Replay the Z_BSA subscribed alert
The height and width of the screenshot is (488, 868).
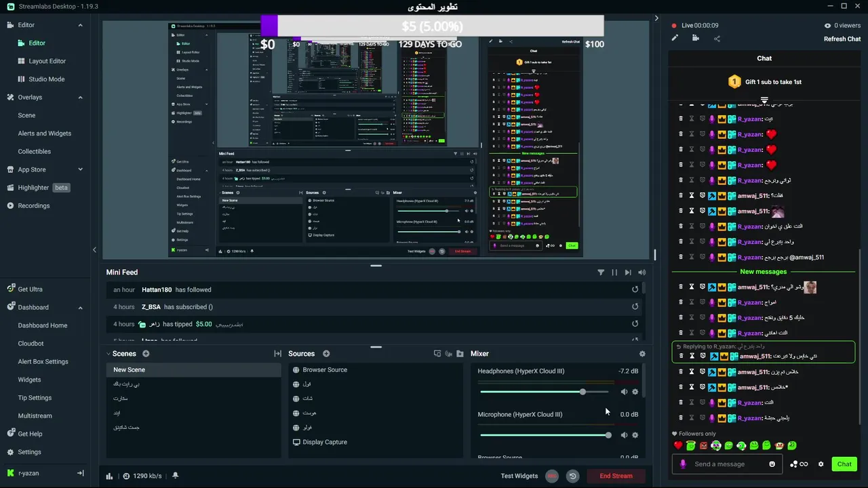(x=635, y=306)
